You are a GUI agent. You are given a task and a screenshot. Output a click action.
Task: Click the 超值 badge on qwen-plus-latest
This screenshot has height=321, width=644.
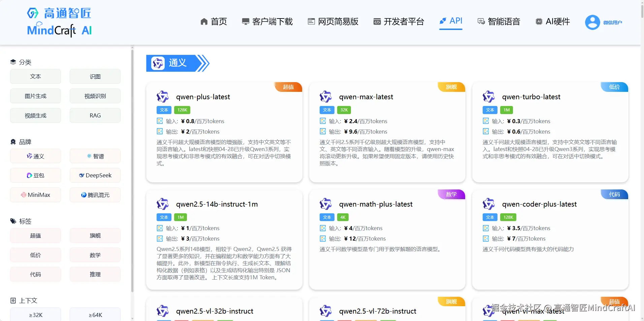[x=288, y=87]
